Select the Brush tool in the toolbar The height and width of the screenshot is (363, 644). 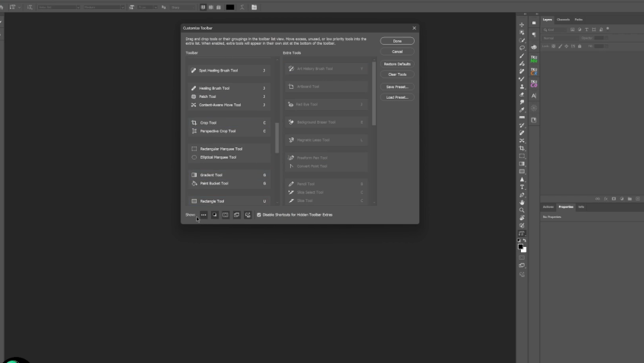tap(522, 56)
